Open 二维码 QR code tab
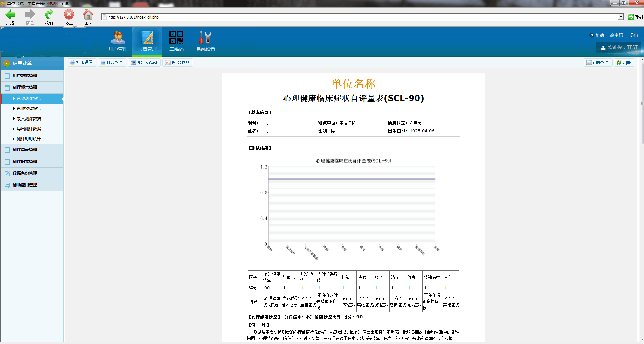644x344 pixels. click(x=177, y=41)
